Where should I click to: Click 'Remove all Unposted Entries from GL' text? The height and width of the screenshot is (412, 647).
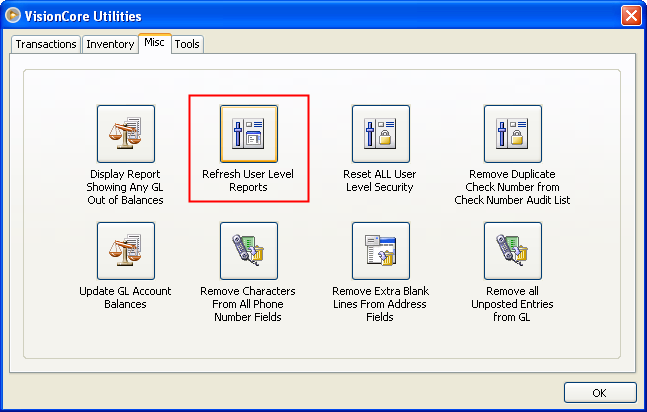tap(512, 304)
